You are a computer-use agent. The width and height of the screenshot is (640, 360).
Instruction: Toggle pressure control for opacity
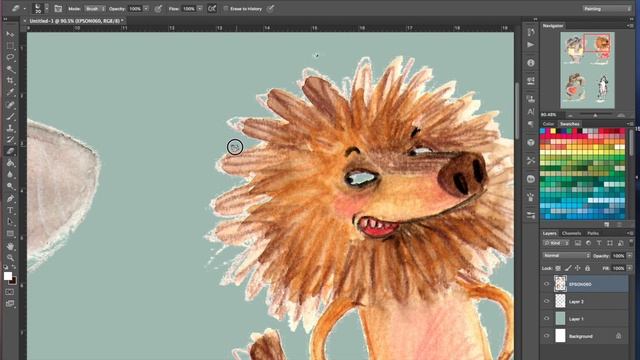pyautogui.click(x=158, y=9)
